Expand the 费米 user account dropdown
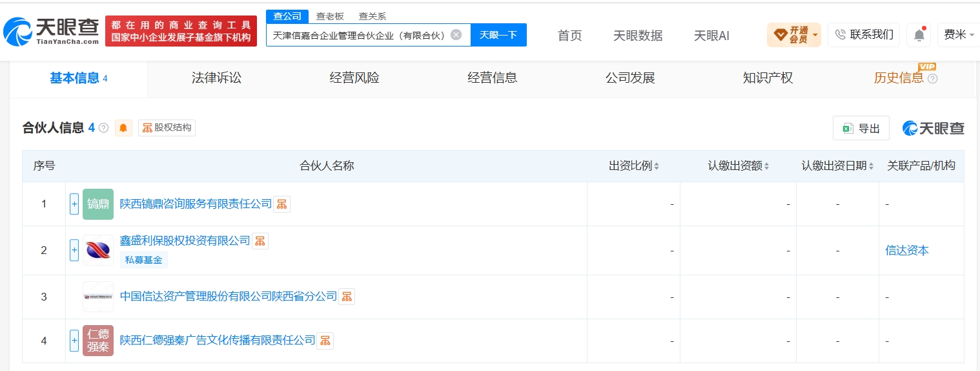980x371 pixels. [959, 35]
